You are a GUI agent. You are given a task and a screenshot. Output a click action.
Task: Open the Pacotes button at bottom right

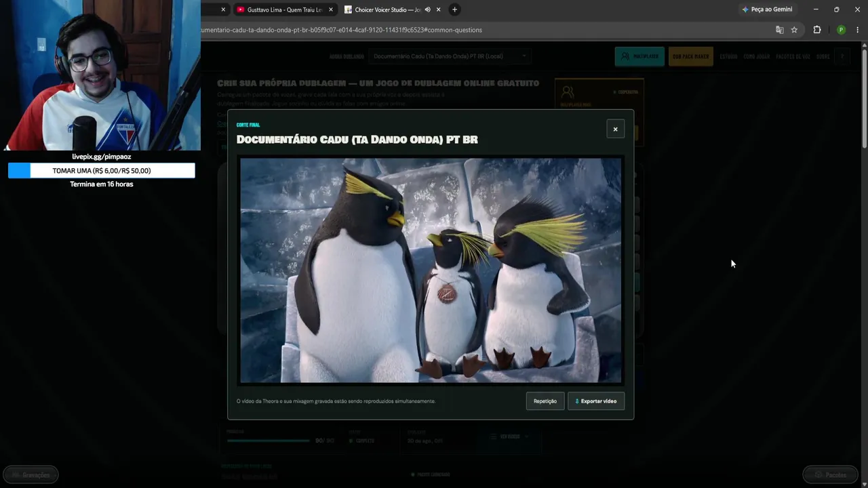coord(830,475)
